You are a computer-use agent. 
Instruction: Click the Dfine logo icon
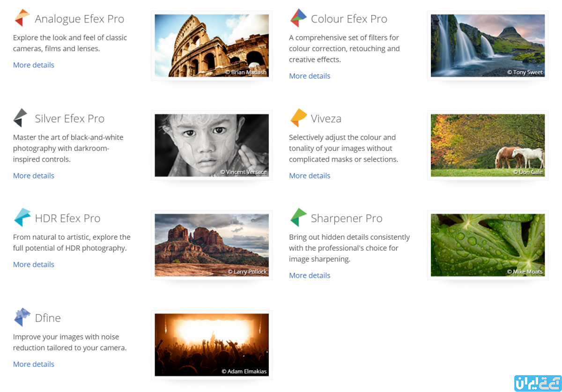[x=22, y=318]
